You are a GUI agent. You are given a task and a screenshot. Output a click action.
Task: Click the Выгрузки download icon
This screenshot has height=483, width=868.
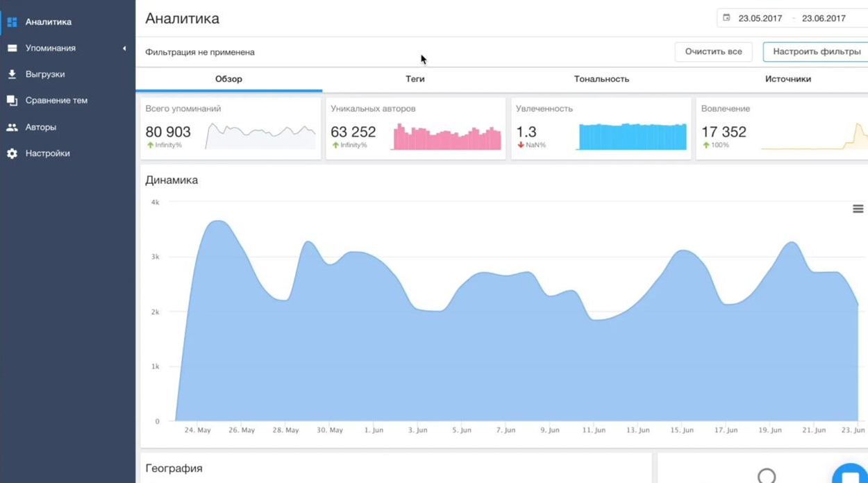[12, 74]
